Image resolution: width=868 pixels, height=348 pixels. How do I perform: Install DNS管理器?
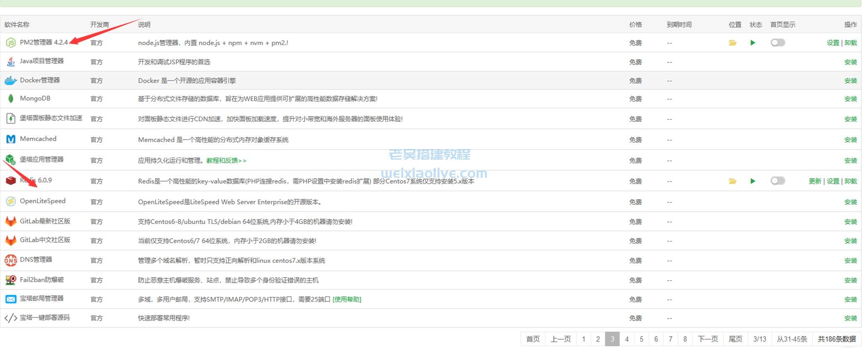[850, 260]
